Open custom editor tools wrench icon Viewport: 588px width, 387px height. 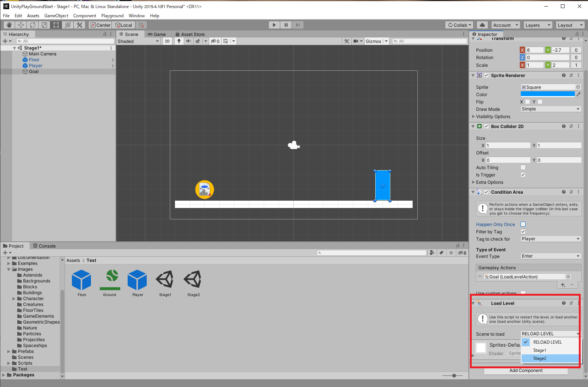tap(80, 25)
